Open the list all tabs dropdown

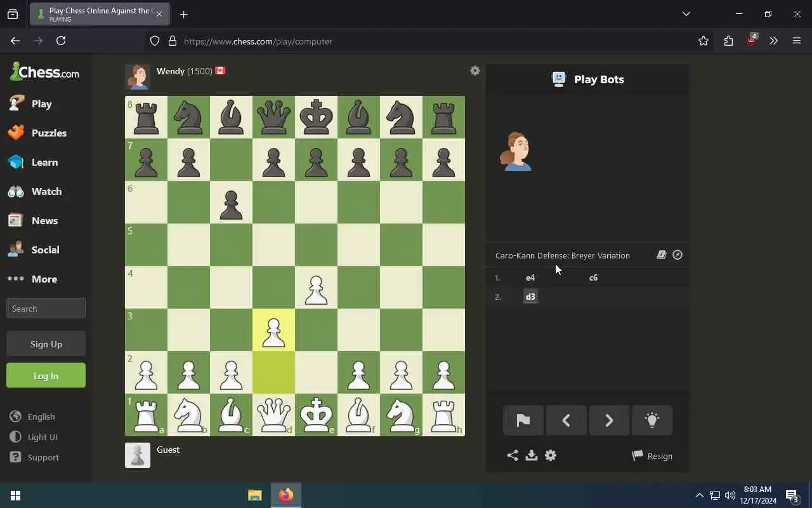coord(686,14)
